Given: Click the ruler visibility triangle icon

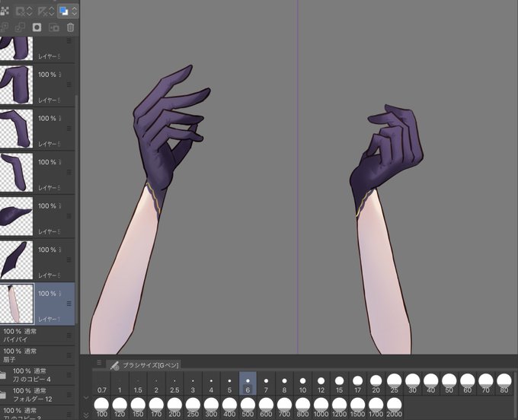Looking at the screenshot, I should coord(42,11).
